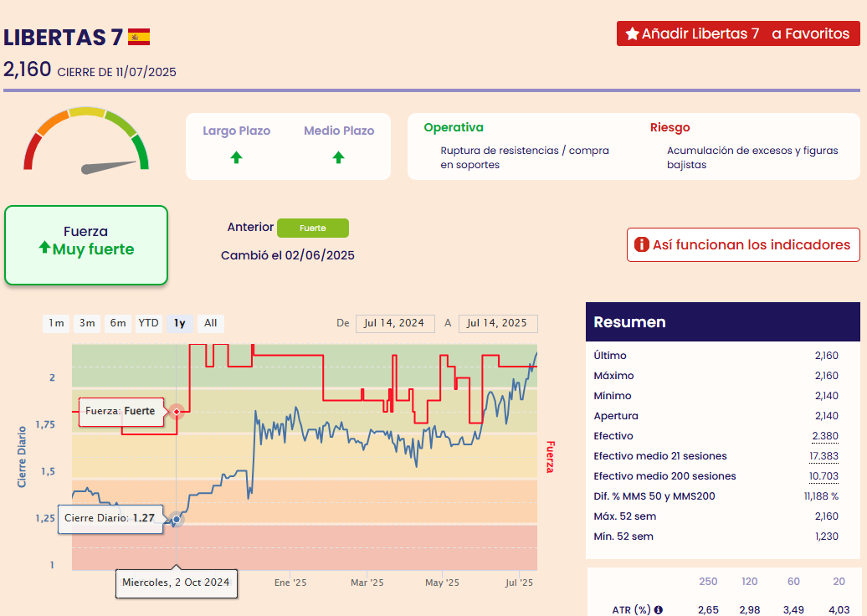867x616 pixels.
Task: Click the Medio Plazo label
Action: pyautogui.click(x=339, y=131)
